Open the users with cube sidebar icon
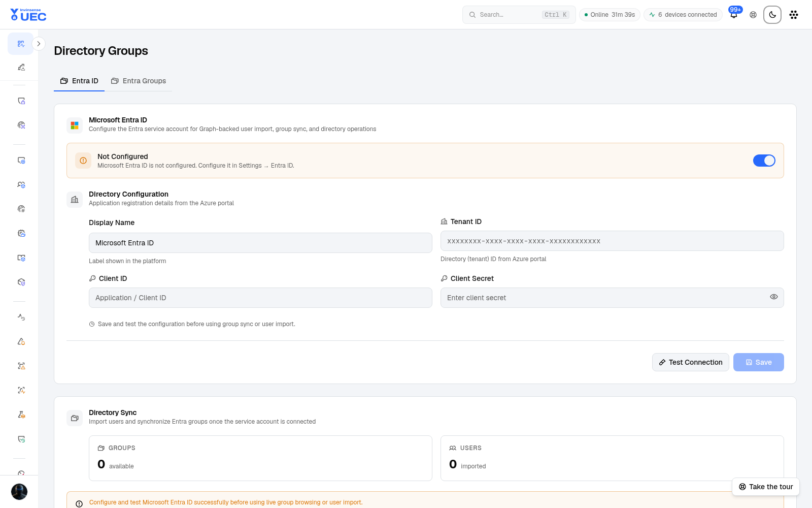The width and height of the screenshot is (812, 508). [x=21, y=184]
